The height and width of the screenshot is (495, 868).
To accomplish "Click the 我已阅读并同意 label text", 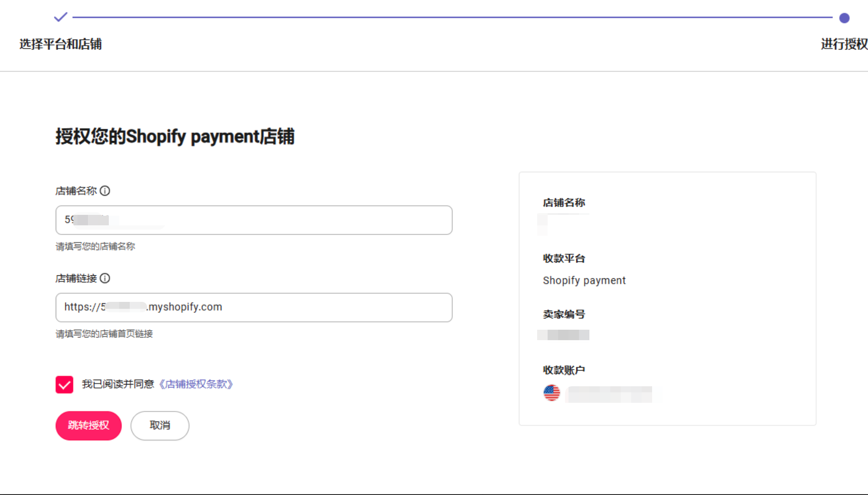I will click(118, 384).
